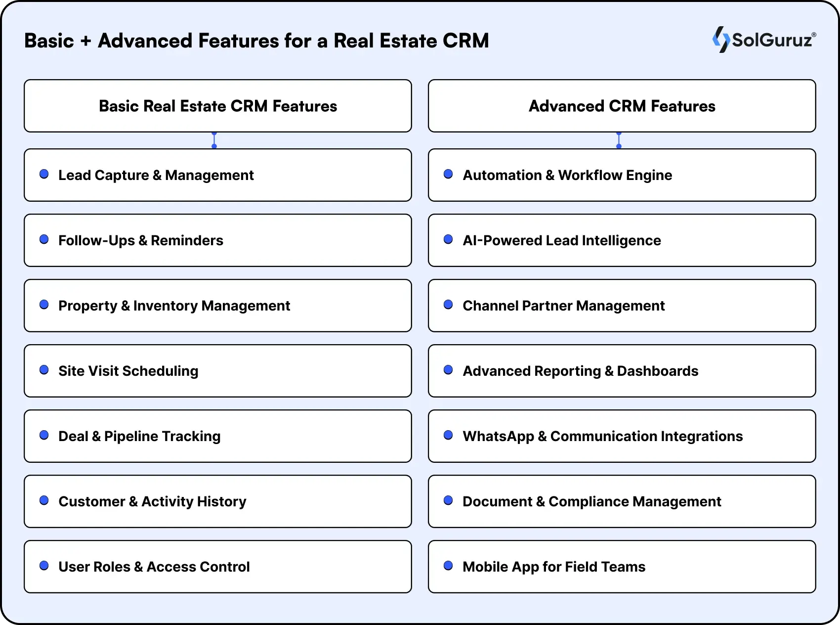Viewport: 840px width, 625px height.
Task: Toggle the bullet next to Channel Partner Management
Action: (x=449, y=304)
